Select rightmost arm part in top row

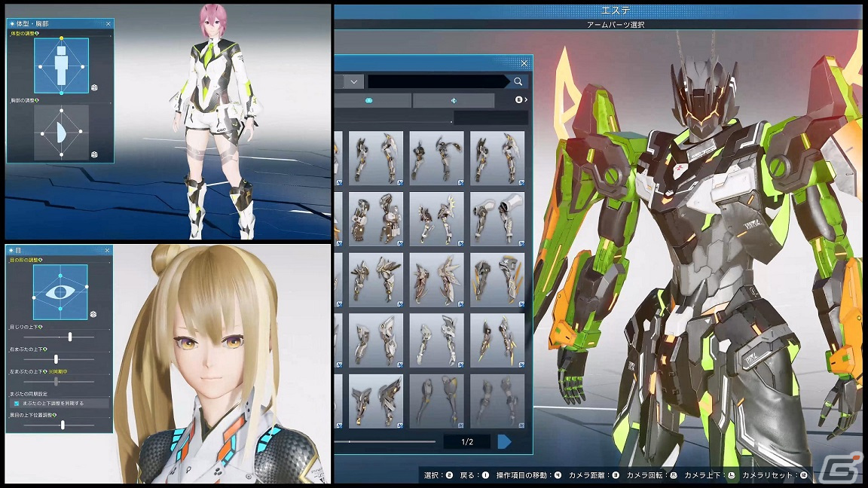click(497, 158)
